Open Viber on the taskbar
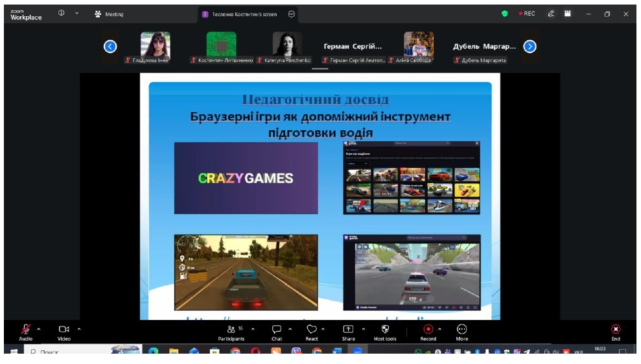This screenshot has height=364, width=641. pos(296,351)
